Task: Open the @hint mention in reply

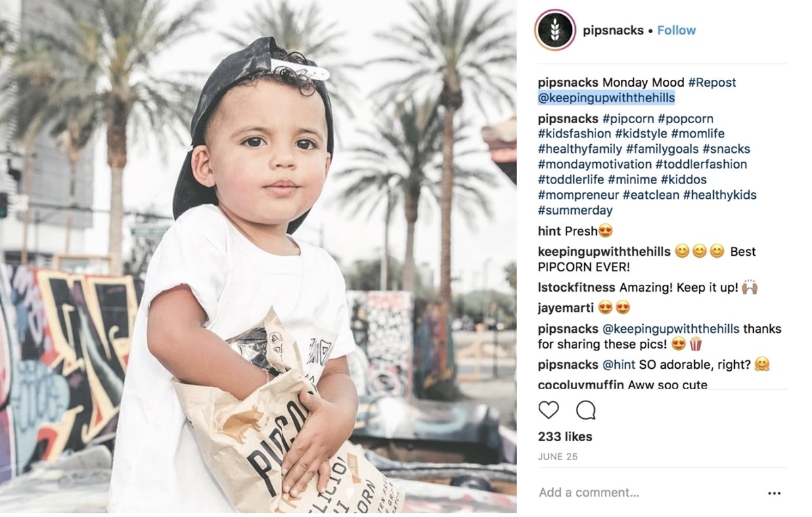Action: click(619, 365)
